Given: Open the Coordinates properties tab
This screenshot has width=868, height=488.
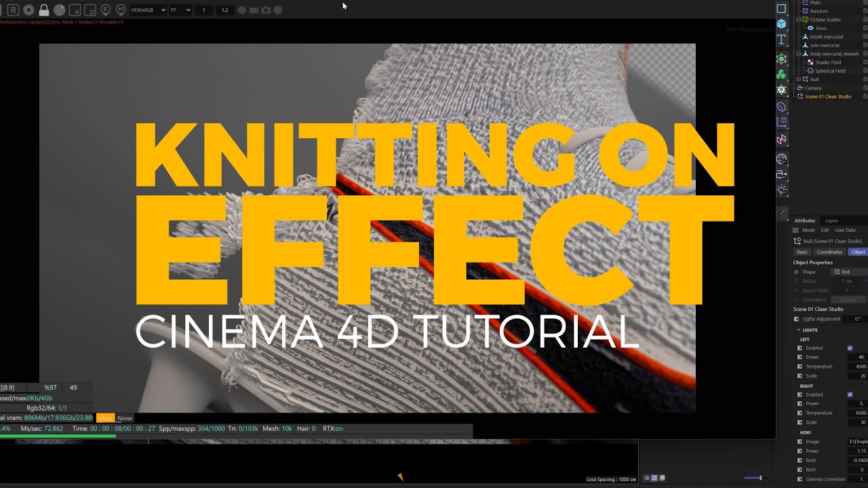Looking at the screenshot, I should click(829, 252).
